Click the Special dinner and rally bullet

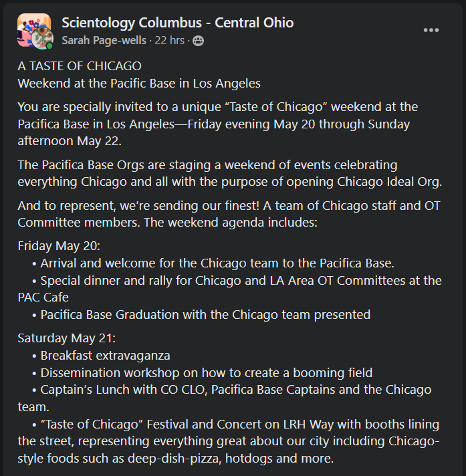coord(230,289)
